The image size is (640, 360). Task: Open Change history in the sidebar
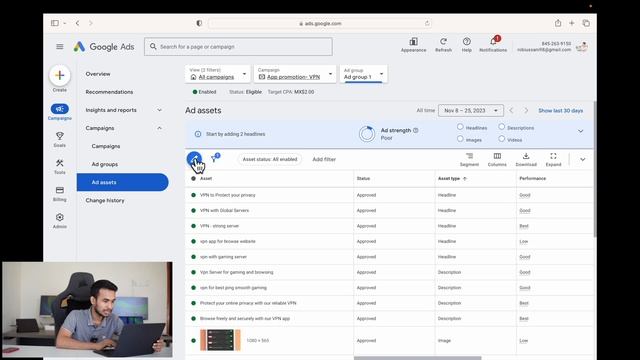coord(105,200)
